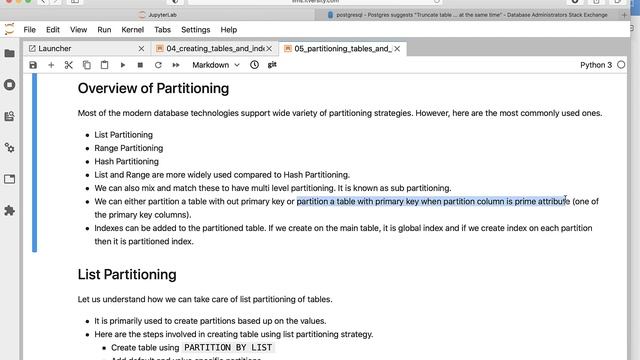Paste cell from the clipboard icon
This screenshot has height=360, width=640.
[x=104, y=65]
